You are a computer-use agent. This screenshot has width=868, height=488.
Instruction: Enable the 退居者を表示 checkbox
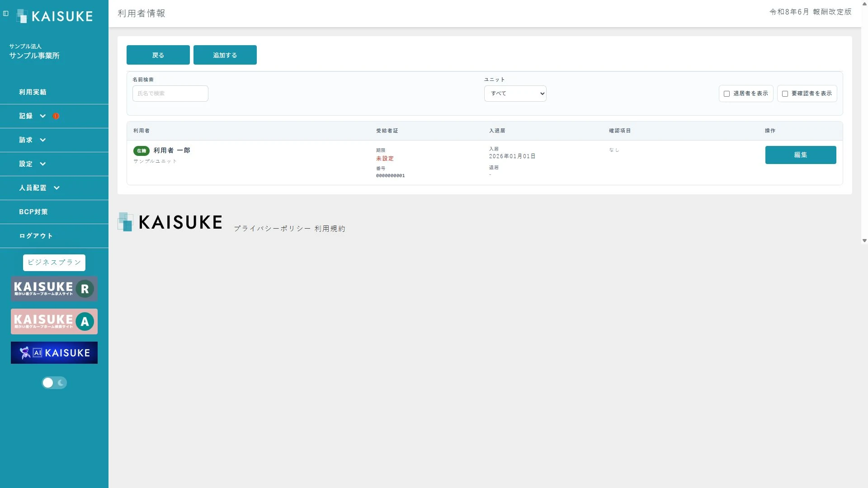726,94
